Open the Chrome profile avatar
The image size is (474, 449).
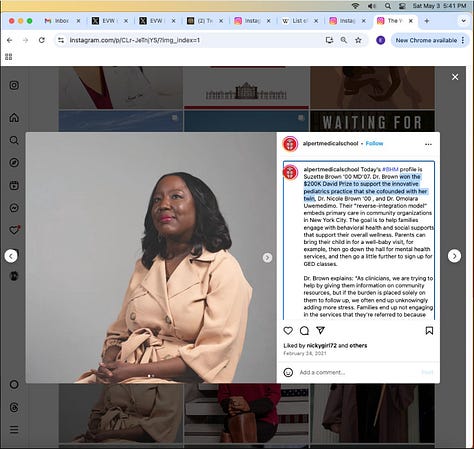(381, 40)
